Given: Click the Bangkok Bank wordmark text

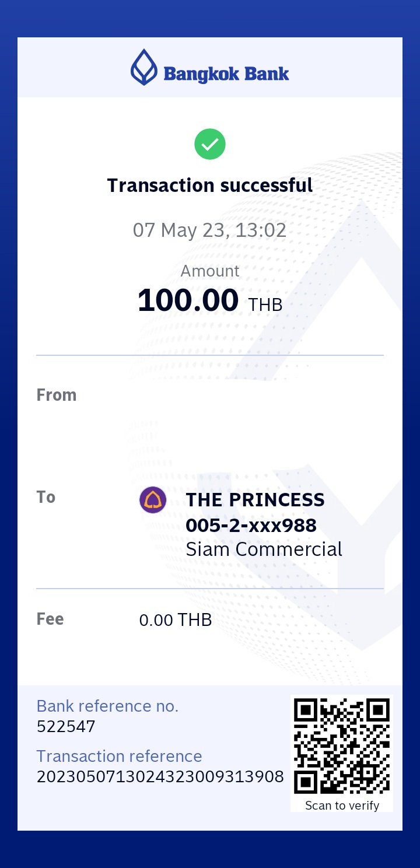Looking at the screenshot, I should click(x=226, y=74).
